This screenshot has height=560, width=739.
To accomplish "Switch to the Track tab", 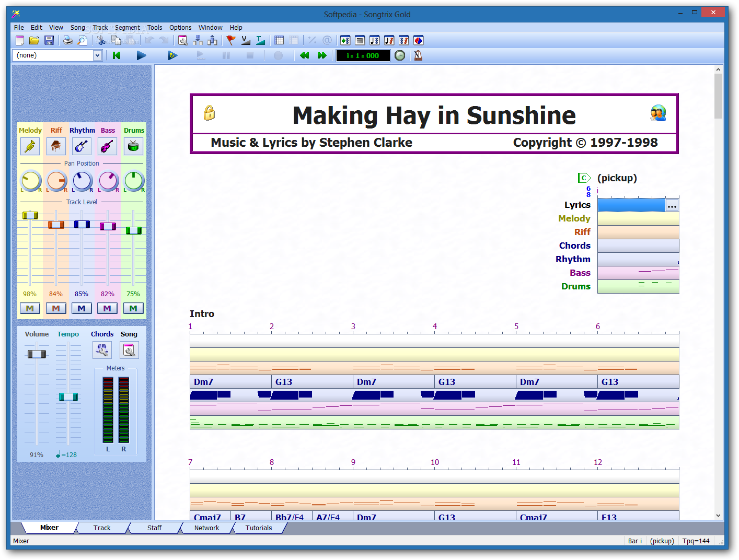I will 102,528.
